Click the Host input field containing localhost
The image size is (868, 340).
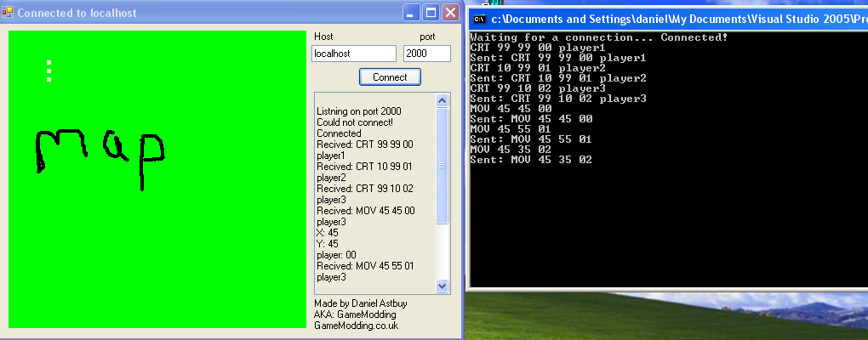pyautogui.click(x=353, y=54)
